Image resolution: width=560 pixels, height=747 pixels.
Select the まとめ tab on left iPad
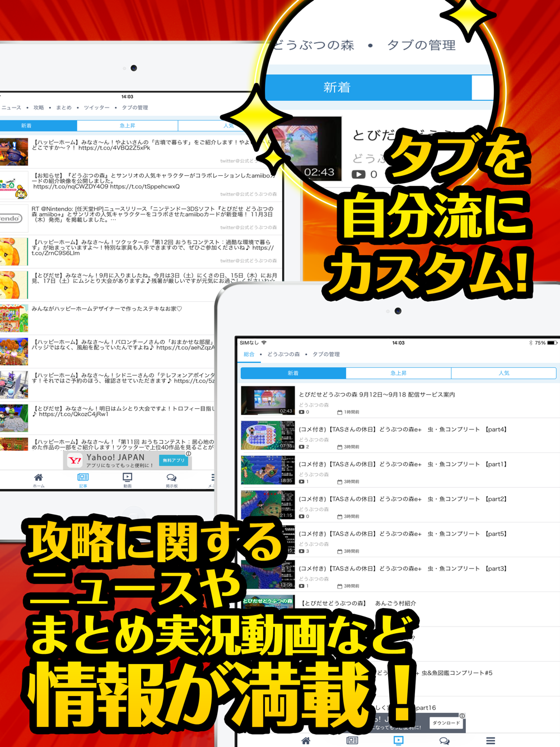point(63,108)
